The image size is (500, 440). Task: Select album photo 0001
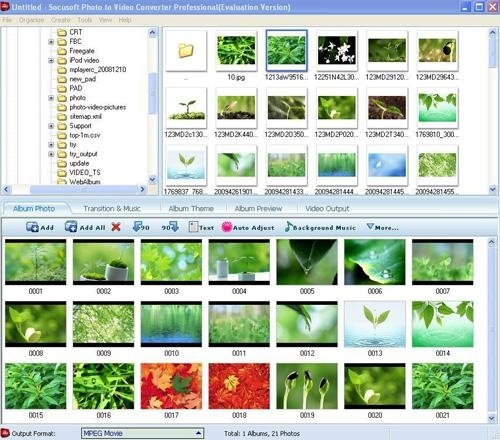(35, 262)
